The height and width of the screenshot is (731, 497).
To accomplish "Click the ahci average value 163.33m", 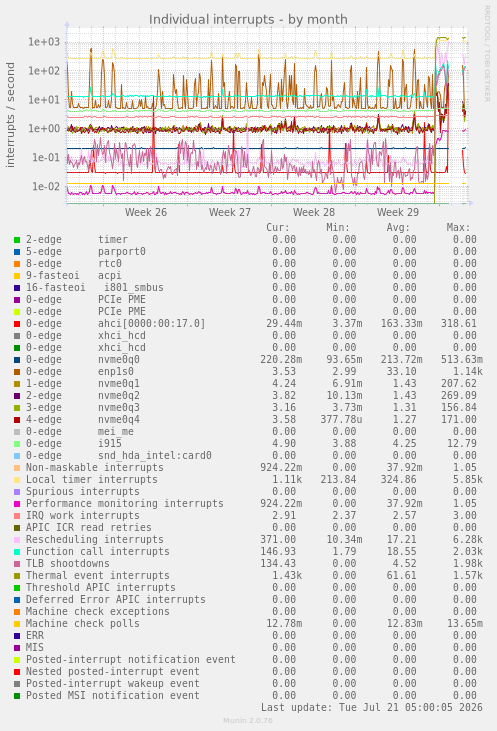I will 401,324.
